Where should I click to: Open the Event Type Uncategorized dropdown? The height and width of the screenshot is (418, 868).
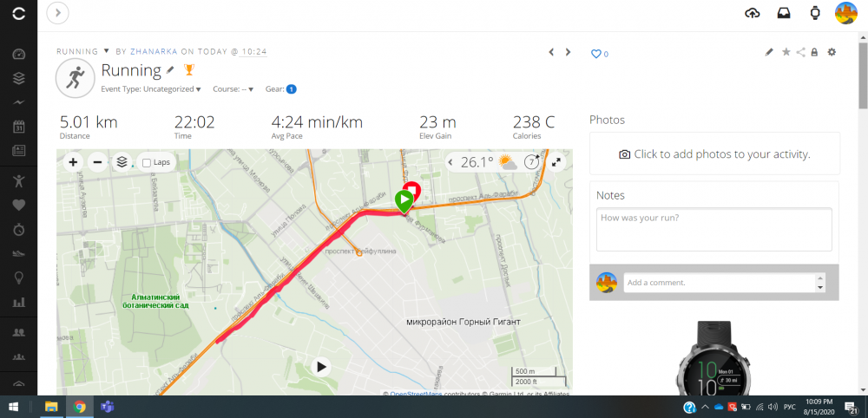(150, 89)
